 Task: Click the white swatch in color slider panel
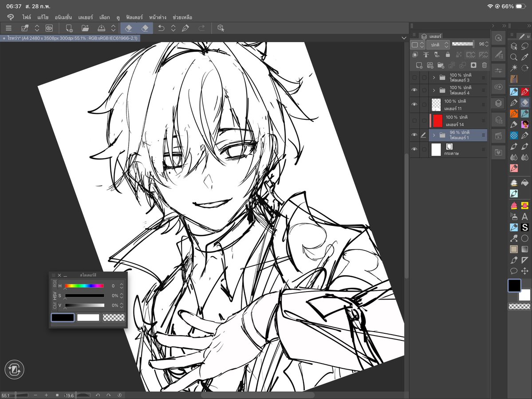coord(88,318)
